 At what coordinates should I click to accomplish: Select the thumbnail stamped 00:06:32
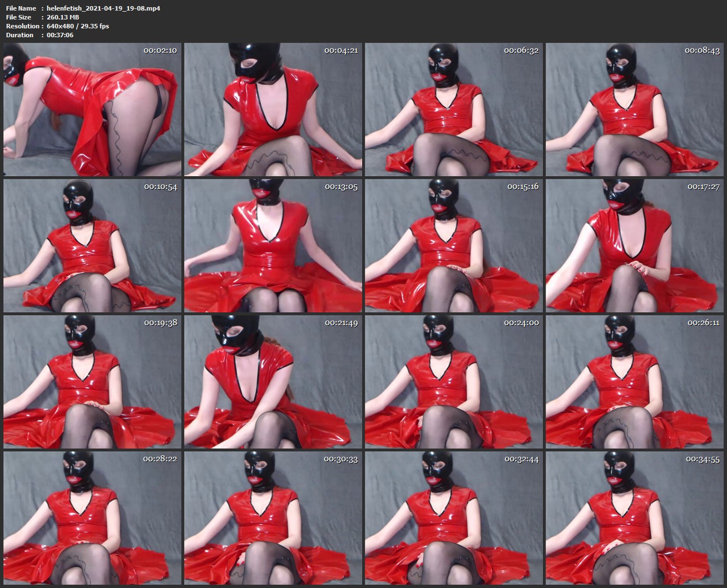[454, 109]
